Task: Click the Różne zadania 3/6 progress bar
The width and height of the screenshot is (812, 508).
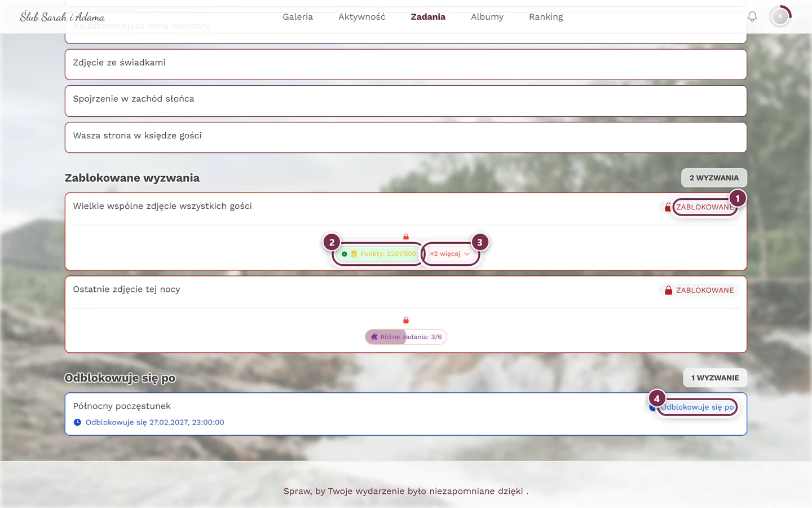Action: (406, 337)
